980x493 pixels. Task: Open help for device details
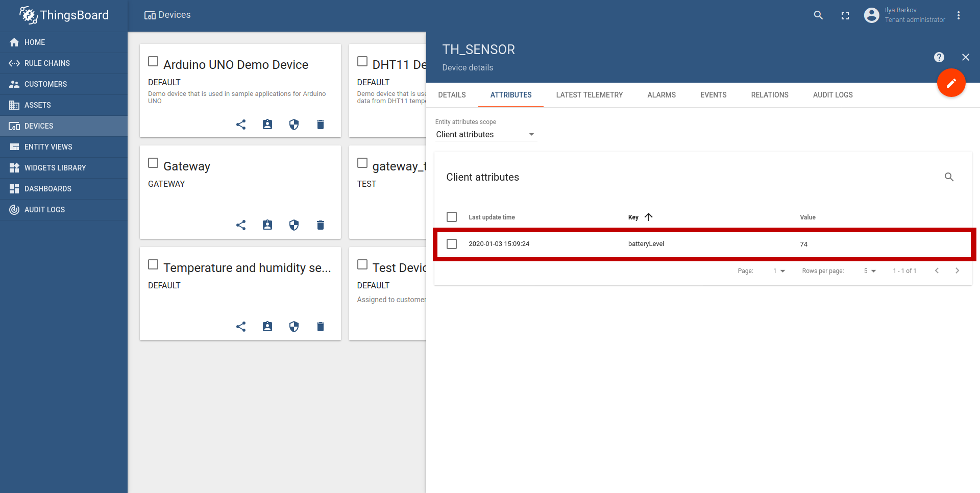click(939, 57)
